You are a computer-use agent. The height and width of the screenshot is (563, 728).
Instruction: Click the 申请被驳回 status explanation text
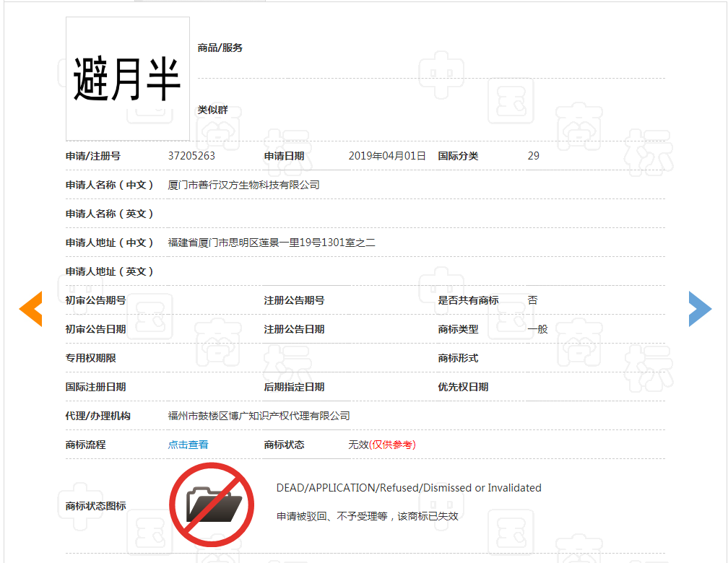click(x=367, y=516)
